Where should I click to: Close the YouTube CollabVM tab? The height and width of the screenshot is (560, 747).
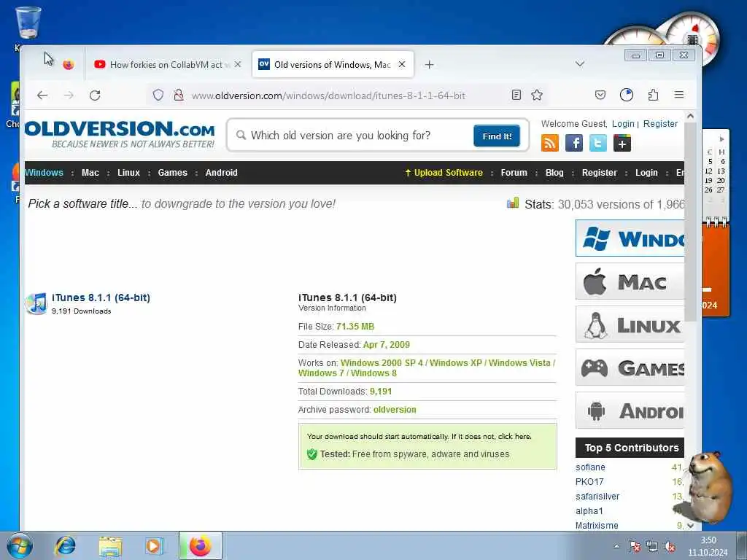[x=238, y=64]
